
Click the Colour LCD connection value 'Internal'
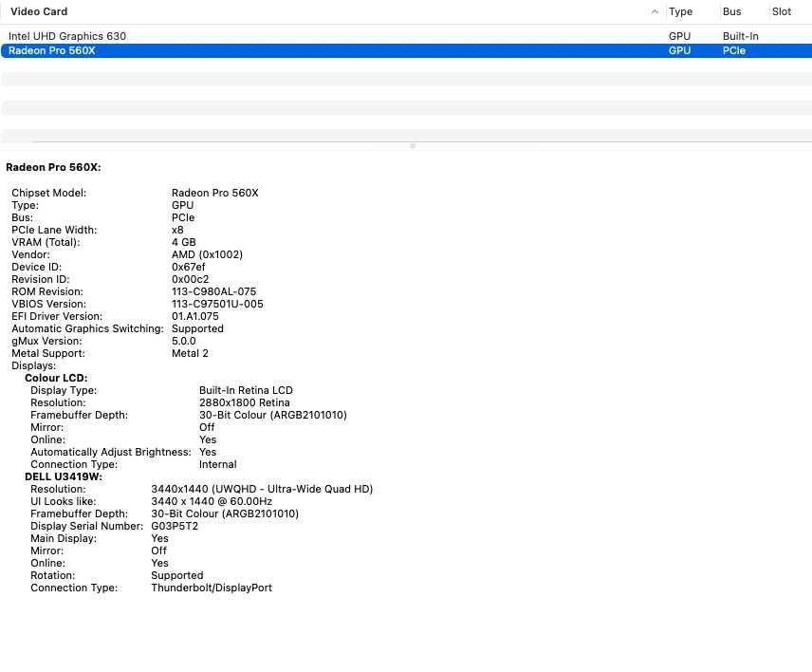tap(218, 464)
